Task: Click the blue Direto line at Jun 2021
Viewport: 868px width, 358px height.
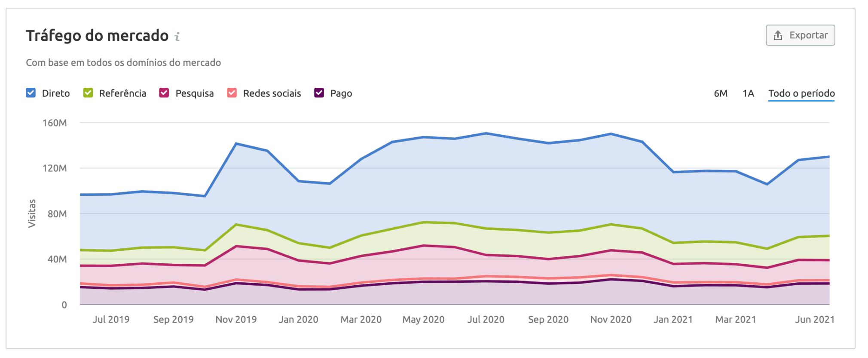Action: pyautogui.click(x=828, y=157)
